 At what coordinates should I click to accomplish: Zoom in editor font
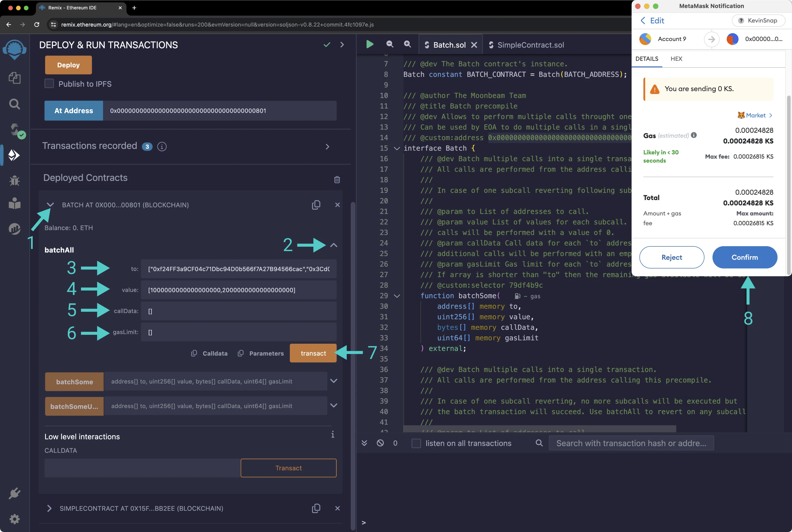407,44
